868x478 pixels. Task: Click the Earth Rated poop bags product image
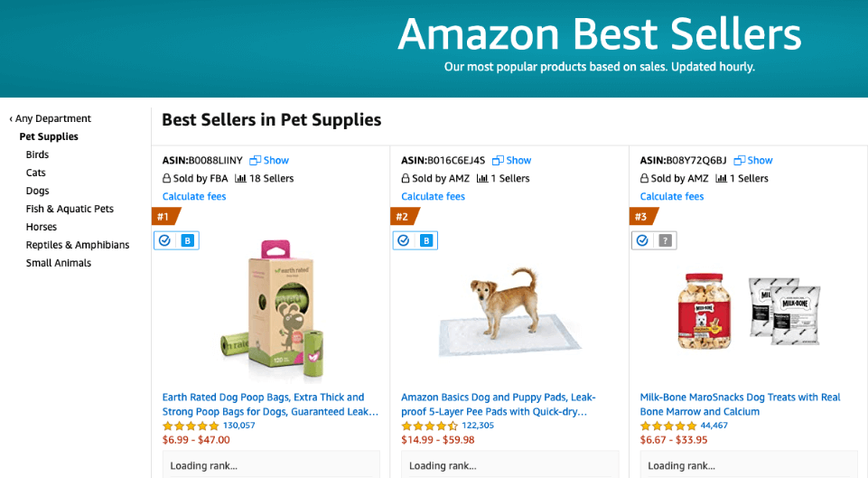[271, 310]
